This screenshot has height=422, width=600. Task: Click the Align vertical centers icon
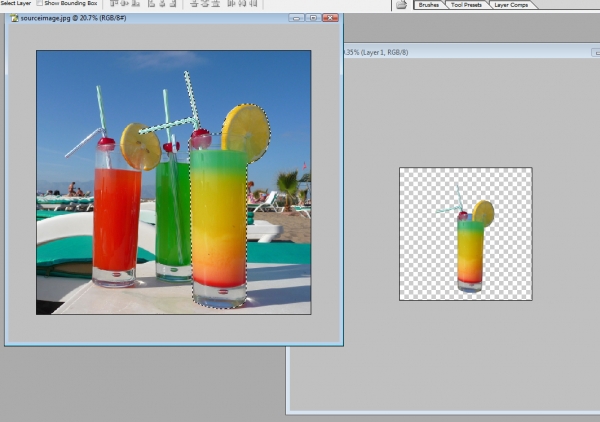point(125,3)
